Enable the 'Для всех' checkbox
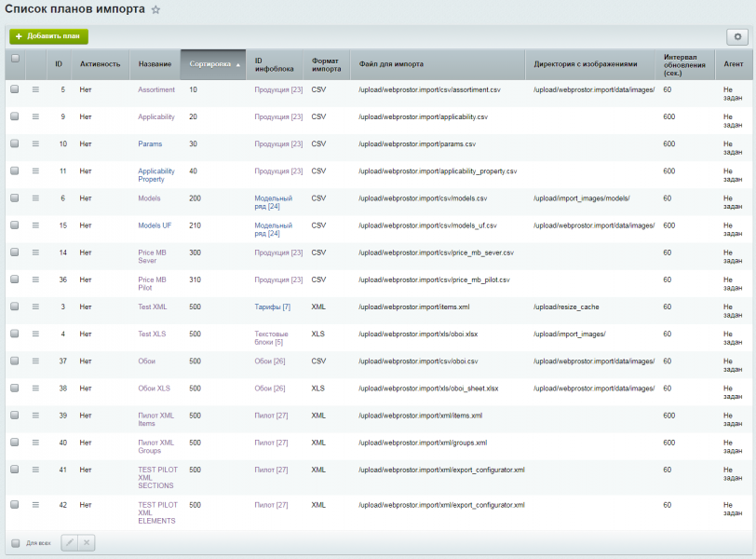The width and height of the screenshot is (756, 559). (14, 542)
